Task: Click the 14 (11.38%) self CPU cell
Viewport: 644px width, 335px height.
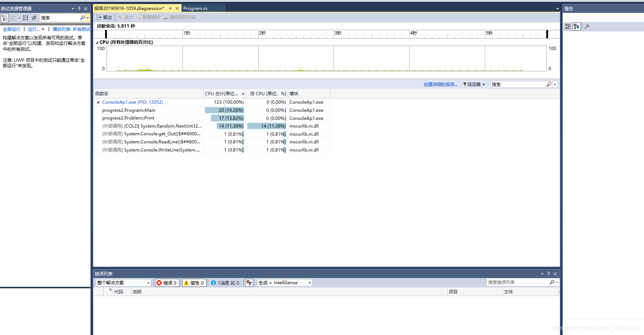Action: pos(267,126)
